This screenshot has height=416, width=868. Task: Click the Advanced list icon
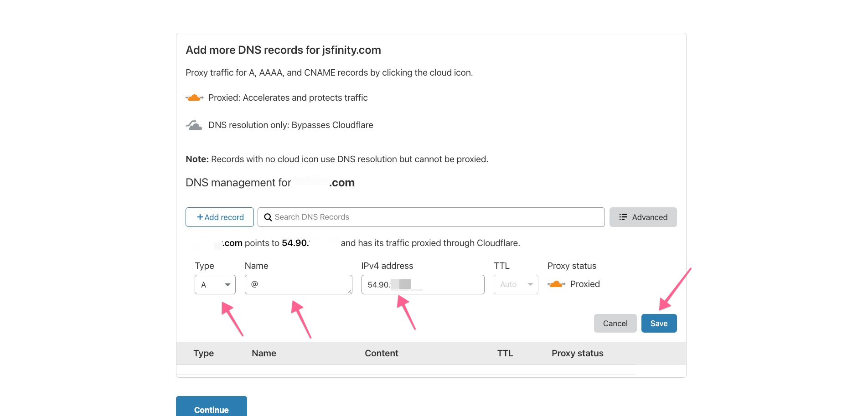[623, 217]
